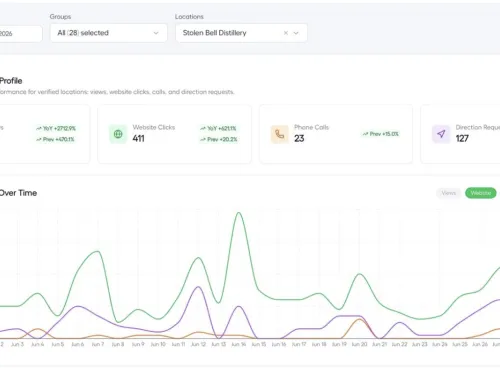The height and width of the screenshot is (375, 500).
Task: Click the purple direction arrow icon
Action: 441,134
